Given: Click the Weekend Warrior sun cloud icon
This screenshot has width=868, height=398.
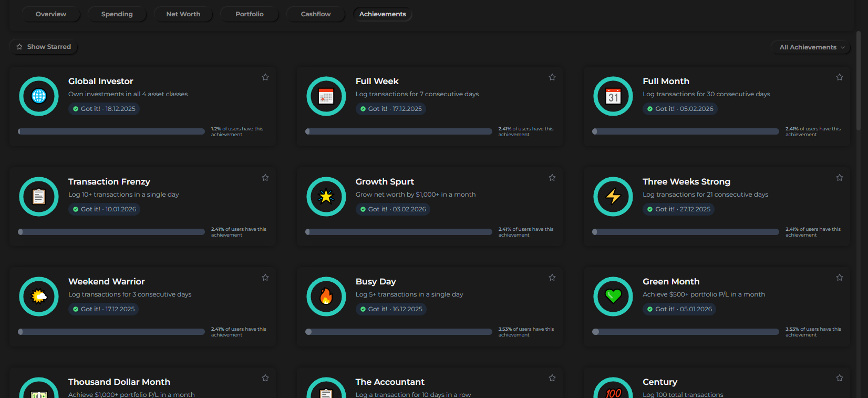Looking at the screenshot, I should pyautogui.click(x=39, y=297).
